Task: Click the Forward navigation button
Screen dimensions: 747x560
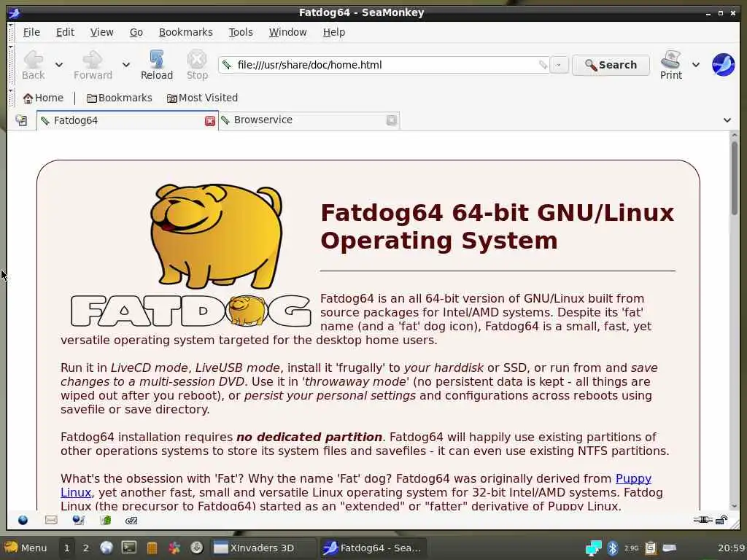Action: pos(93,65)
